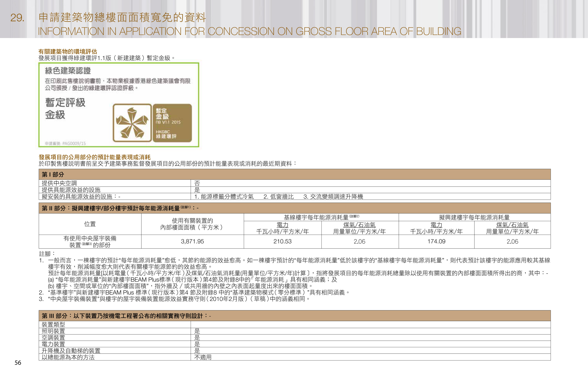Click the item 3. 交流變頻調速升降機

pos(333,196)
